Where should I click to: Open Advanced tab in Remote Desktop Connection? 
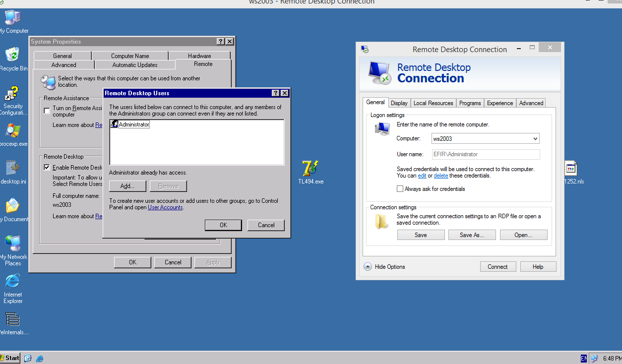tap(531, 103)
